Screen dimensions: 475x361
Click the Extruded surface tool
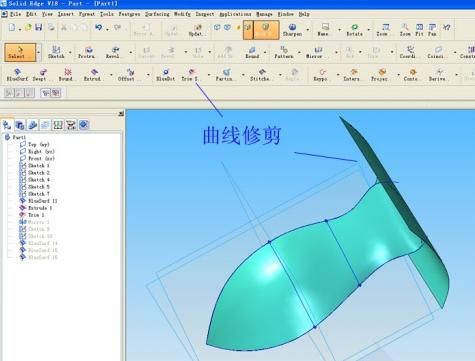point(93,75)
